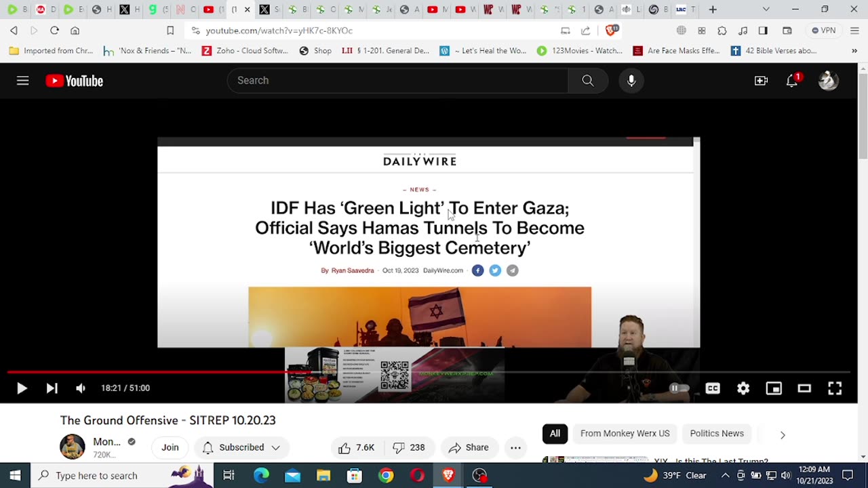This screenshot has width=868, height=488.
Task: Open the Windows Start menu
Action: point(15,475)
